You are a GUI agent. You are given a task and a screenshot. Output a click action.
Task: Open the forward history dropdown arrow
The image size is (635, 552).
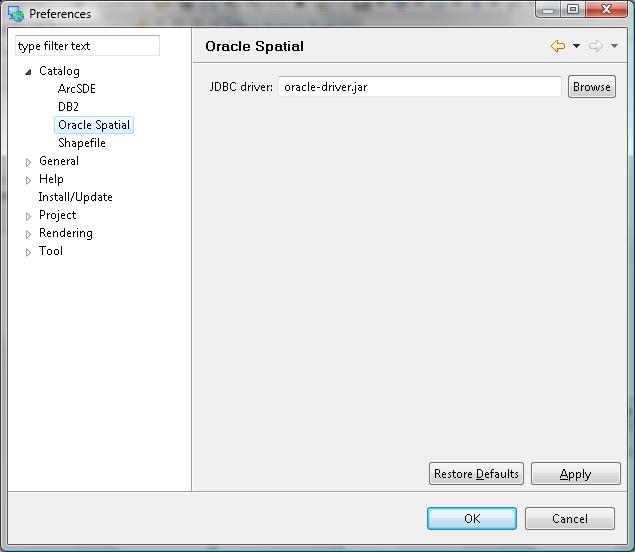614,46
